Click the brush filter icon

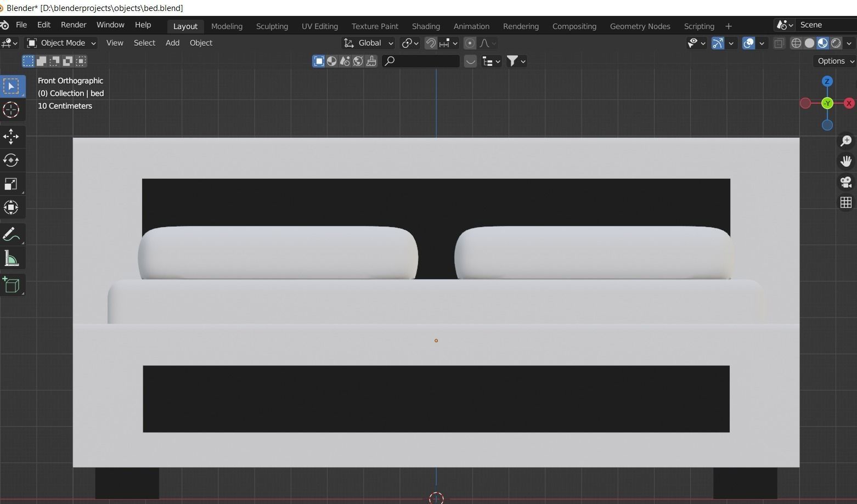[371, 61]
